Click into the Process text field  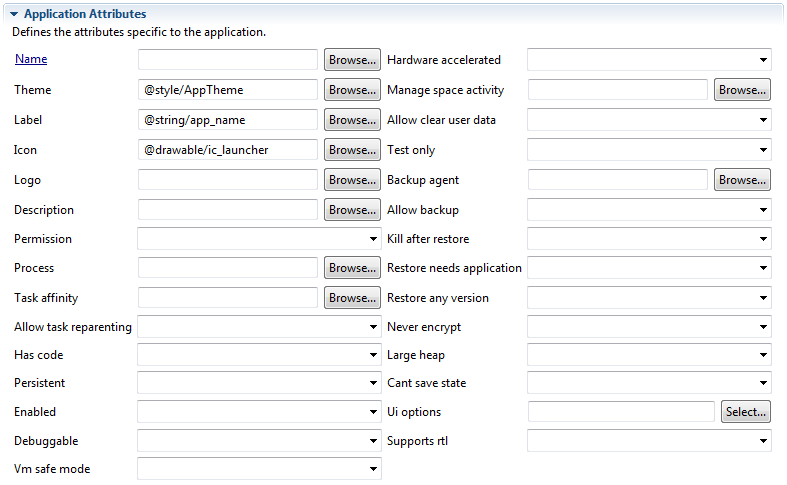pyautogui.click(x=228, y=268)
